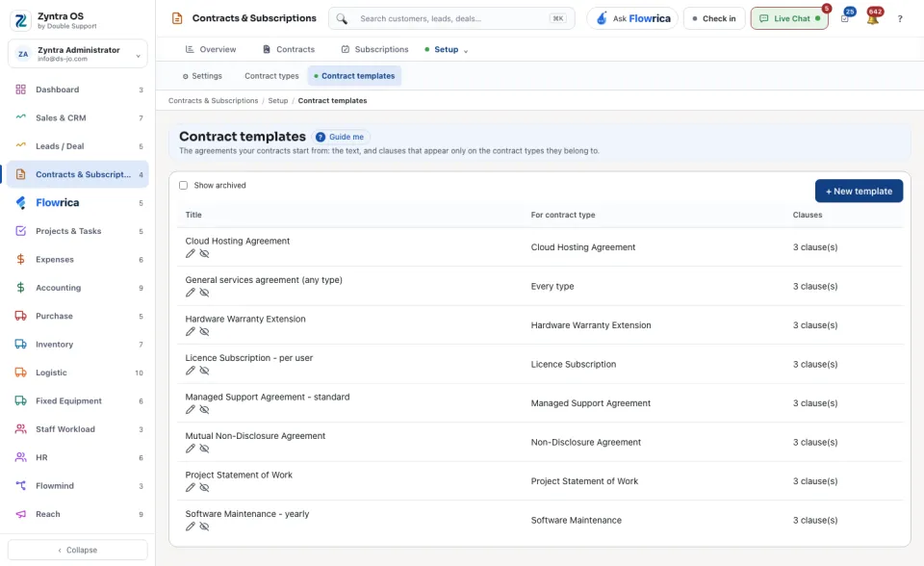Click 'Non-Disclosure Agreement' contract type cell

[586, 442]
